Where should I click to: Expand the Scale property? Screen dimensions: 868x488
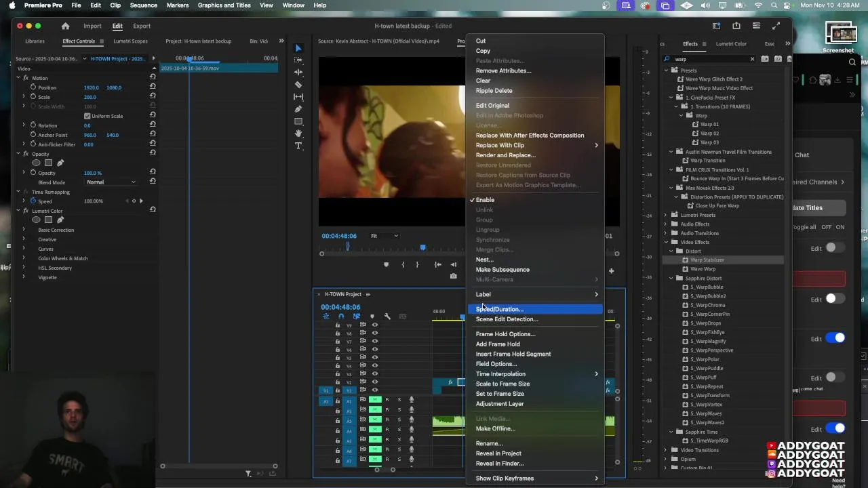pos(24,97)
